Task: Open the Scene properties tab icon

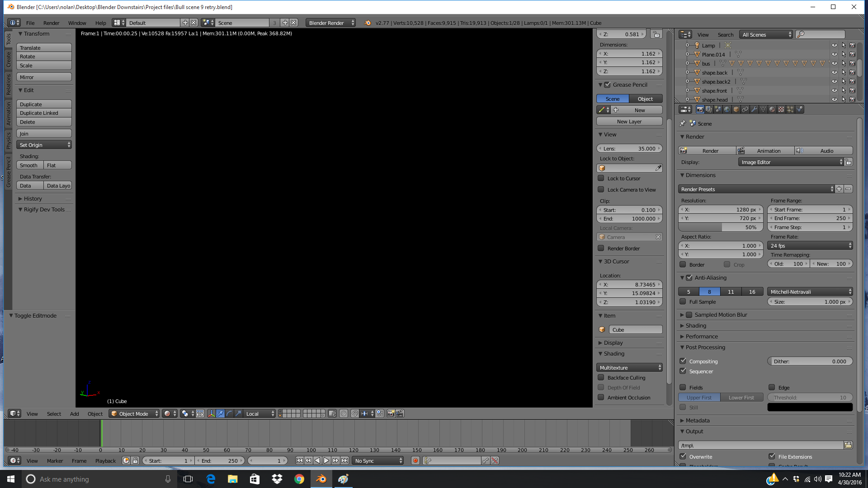Action: pos(718,109)
